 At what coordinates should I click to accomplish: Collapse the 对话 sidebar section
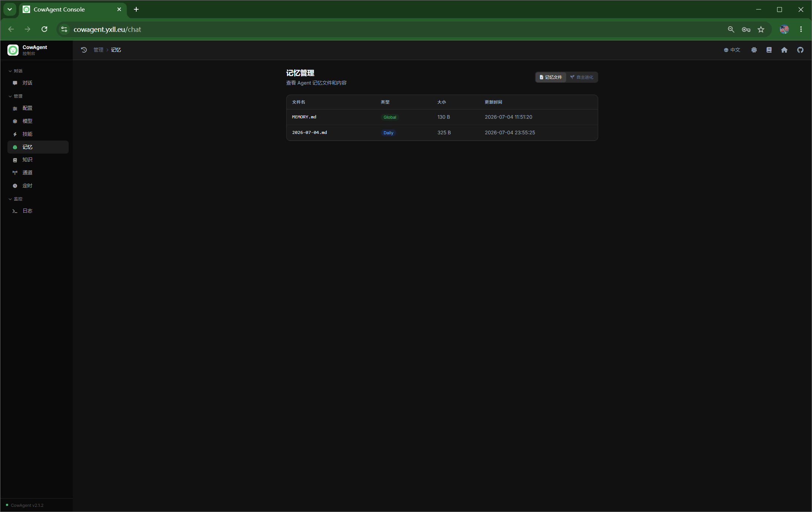coord(16,71)
